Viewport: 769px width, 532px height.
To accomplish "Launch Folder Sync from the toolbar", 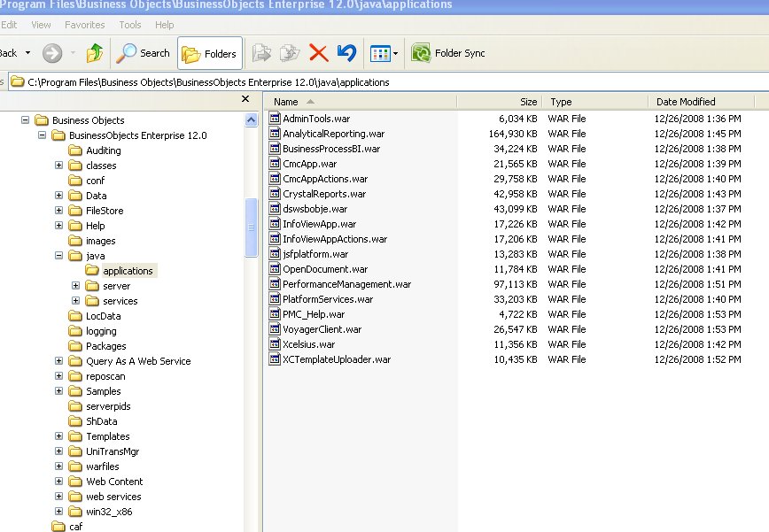I will click(448, 53).
